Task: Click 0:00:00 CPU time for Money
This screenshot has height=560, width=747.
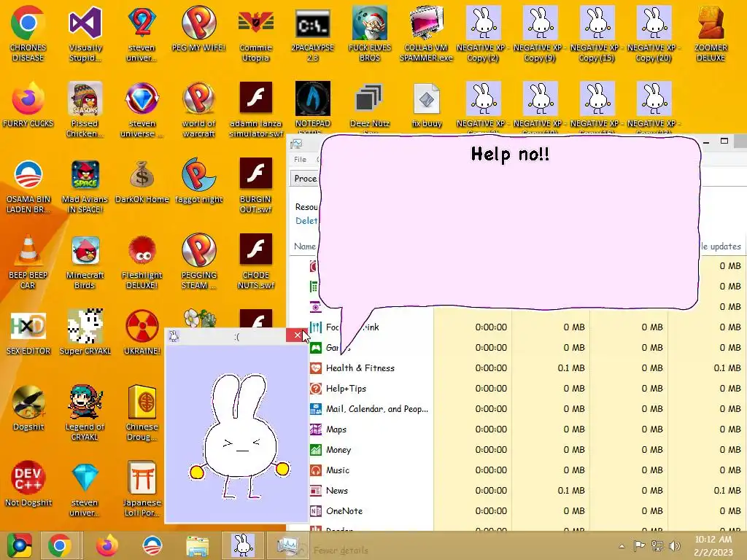Action: (491, 449)
